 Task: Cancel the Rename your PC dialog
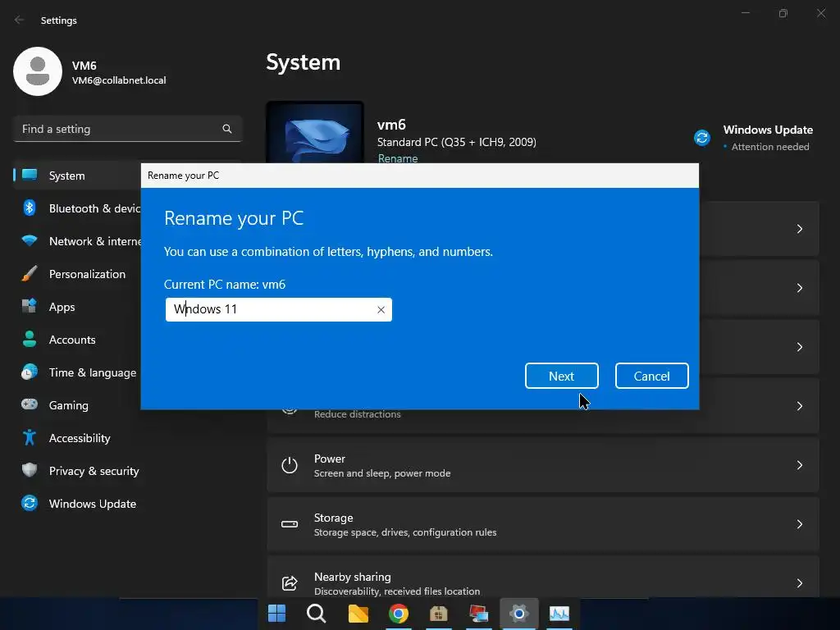click(x=651, y=376)
